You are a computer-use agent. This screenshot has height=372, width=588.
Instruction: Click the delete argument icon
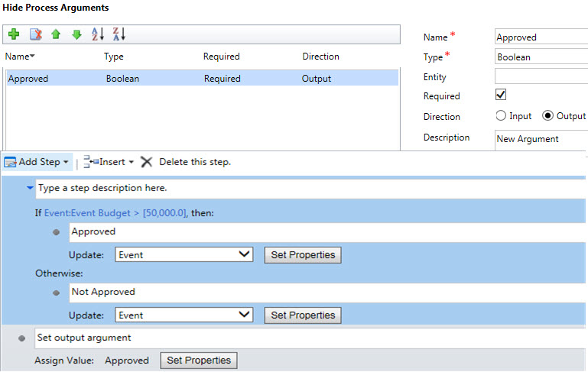pos(35,34)
